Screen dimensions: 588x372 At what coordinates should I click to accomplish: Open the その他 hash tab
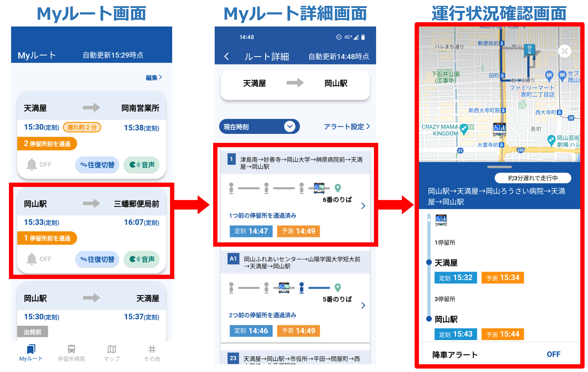point(152,353)
